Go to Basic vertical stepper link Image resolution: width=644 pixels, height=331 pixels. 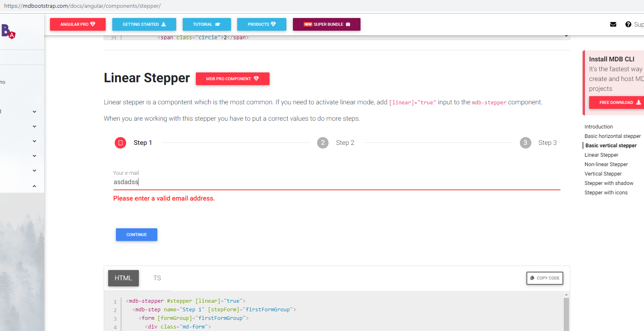pyautogui.click(x=611, y=146)
